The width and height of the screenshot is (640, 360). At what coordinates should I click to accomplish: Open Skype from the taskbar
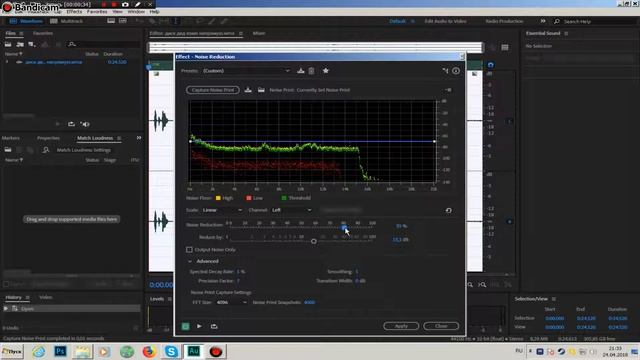(171, 351)
